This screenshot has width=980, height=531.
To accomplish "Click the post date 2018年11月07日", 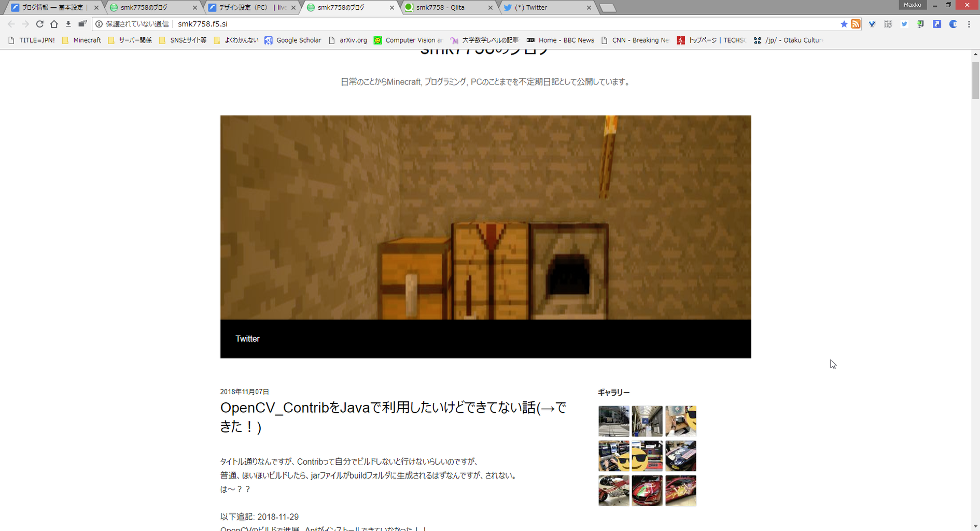I will [245, 392].
